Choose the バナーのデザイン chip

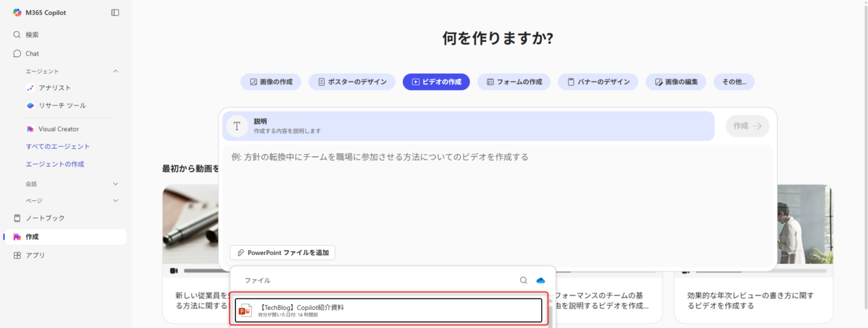point(597,82)
